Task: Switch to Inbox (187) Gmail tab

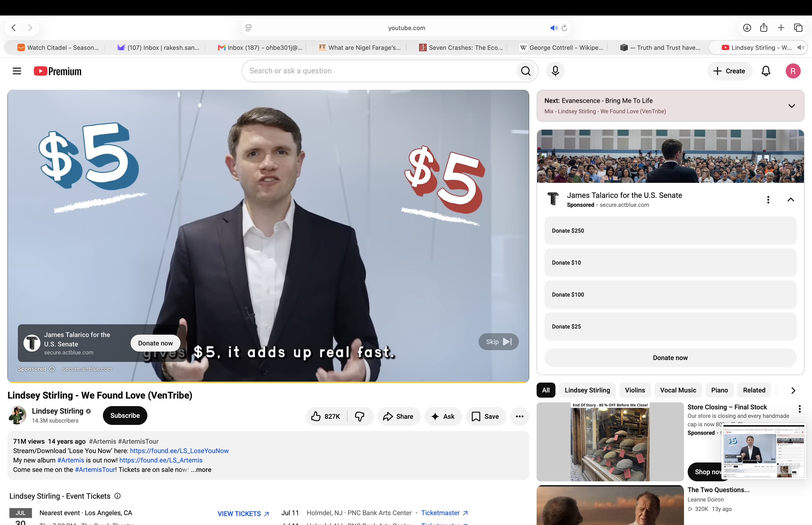Action: [260, 48]
